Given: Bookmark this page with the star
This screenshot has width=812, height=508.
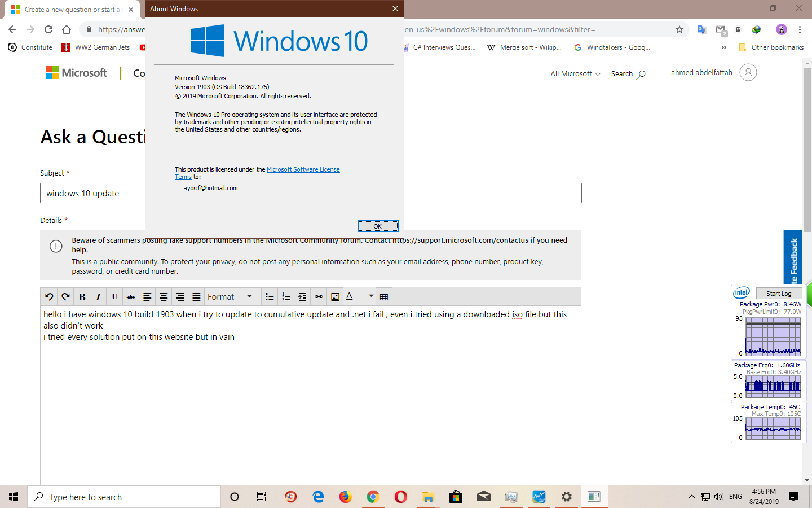Looking at the screenshot, I should 679,29.
